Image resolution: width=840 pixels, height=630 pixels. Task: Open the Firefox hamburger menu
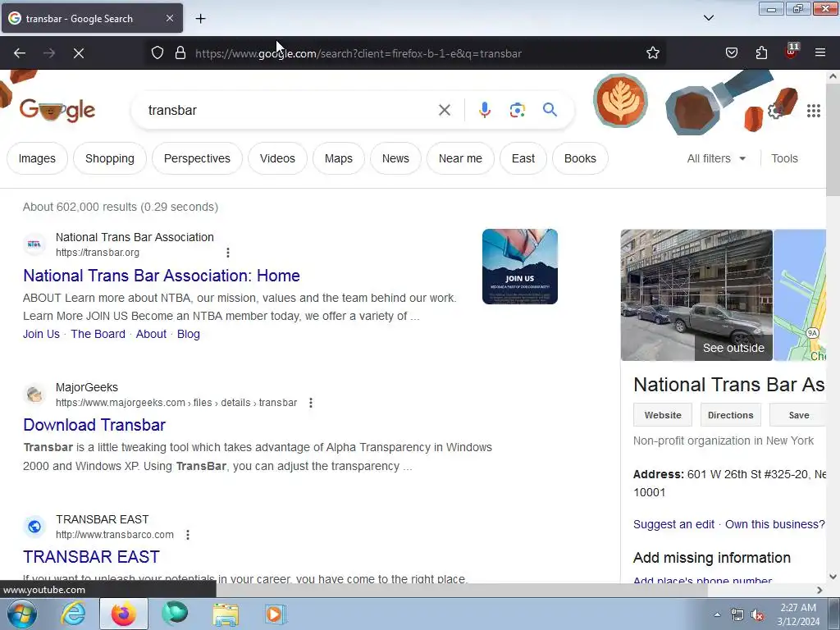pyautogui.click(x=820, y=52)
